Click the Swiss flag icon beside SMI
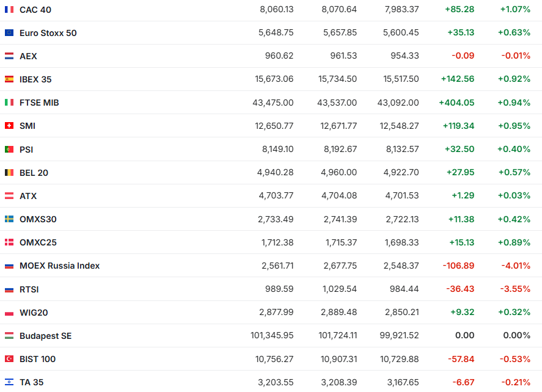 pos(9,126)
